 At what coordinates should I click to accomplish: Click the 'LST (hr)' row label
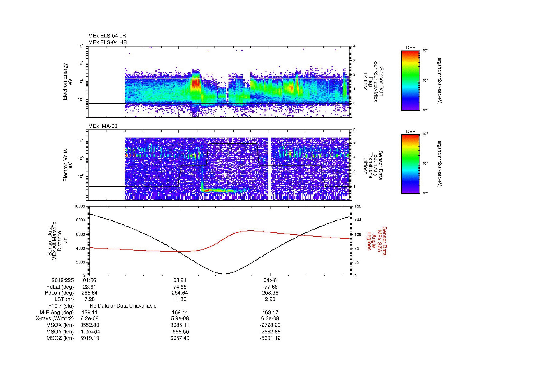click(x=64, y=300)
